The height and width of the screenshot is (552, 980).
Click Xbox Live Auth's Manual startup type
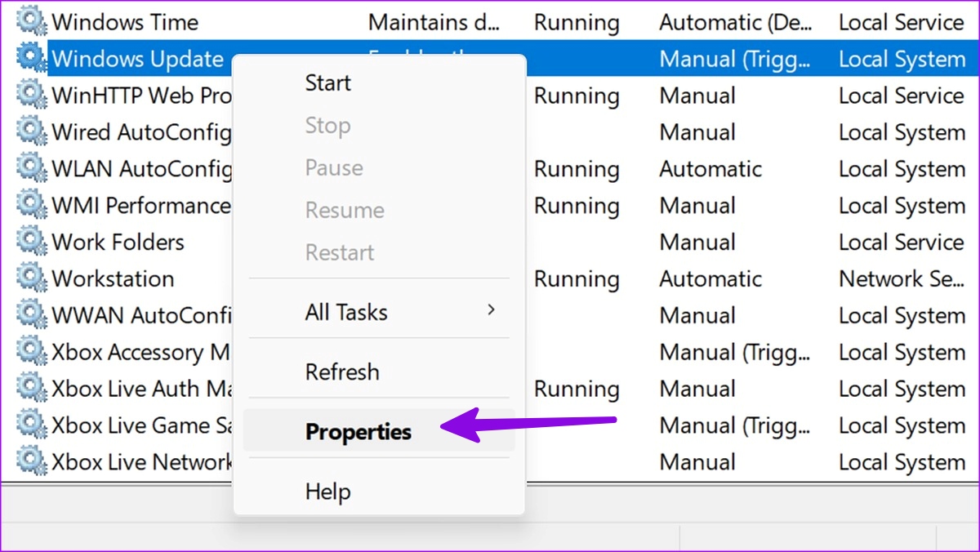pos(697,390)
